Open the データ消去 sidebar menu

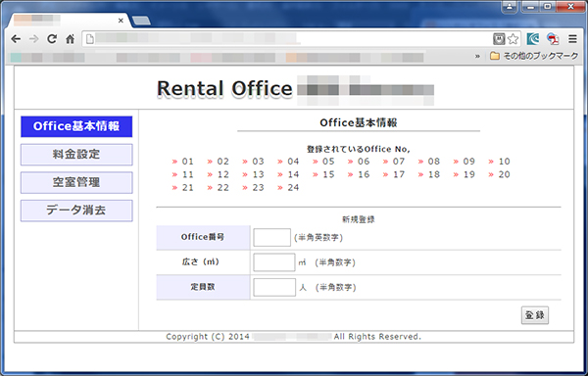(x=76, y=211)
